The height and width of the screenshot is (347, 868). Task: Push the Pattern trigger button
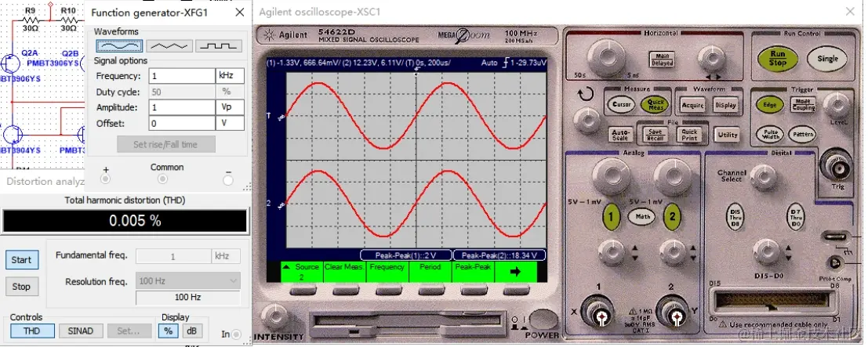click(x=803, y=135)
